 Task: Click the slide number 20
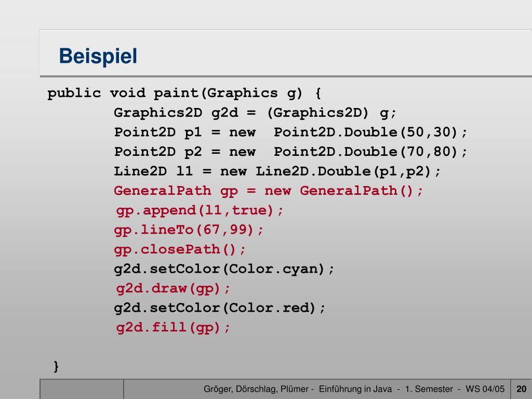[521, 389]
